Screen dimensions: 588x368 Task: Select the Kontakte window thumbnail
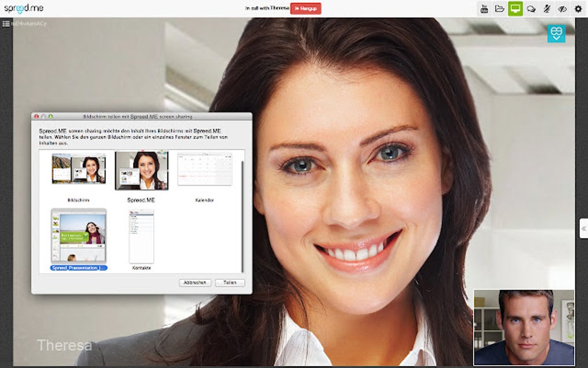coord(141,235)
